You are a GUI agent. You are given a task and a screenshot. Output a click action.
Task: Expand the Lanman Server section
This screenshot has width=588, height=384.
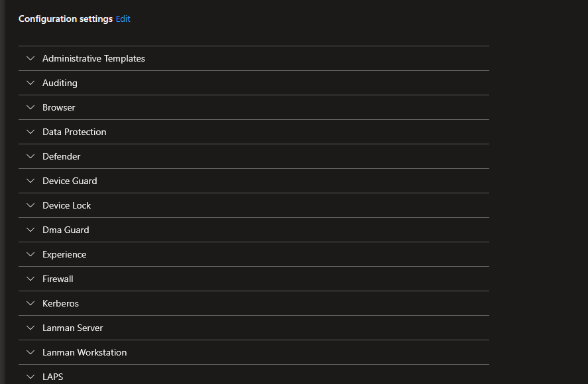pyautogui.click(x=72, y=328)
